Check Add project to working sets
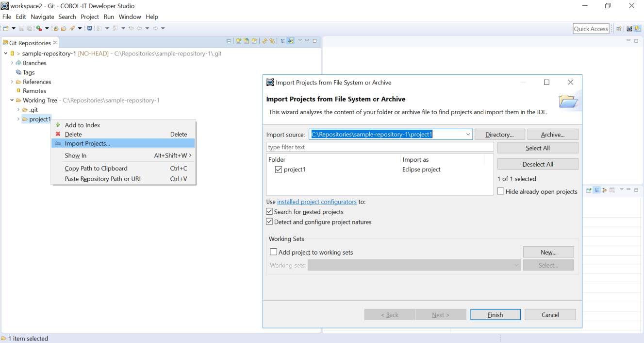Screen dimensions: 644x343 point(273,252)
